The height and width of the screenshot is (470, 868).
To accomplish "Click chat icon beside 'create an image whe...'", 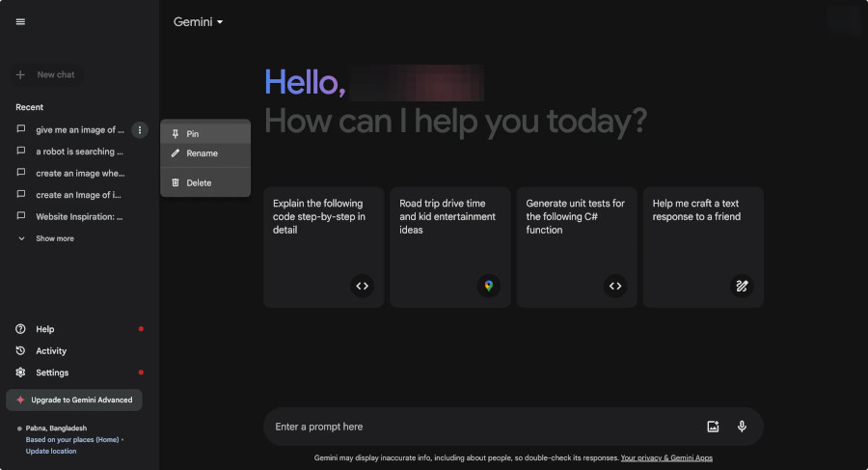I will [21, 173].
